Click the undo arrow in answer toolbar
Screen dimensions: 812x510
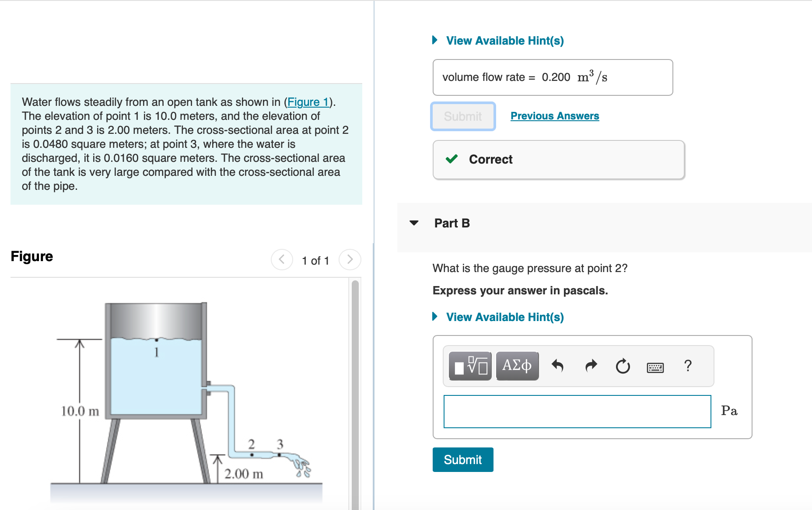pyautogui.click(x=557, y=366)
